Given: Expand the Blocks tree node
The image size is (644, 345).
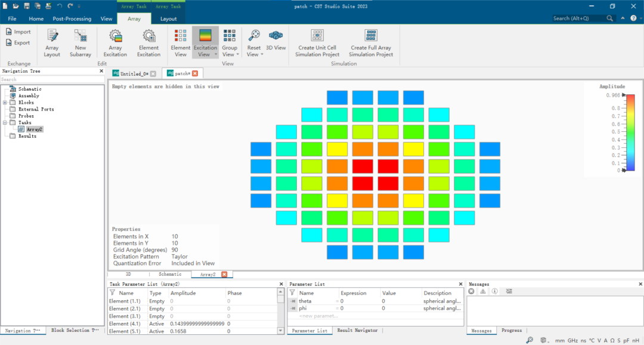Looking at the screenshot, I should pyautogui.click(x=5, y=103).
